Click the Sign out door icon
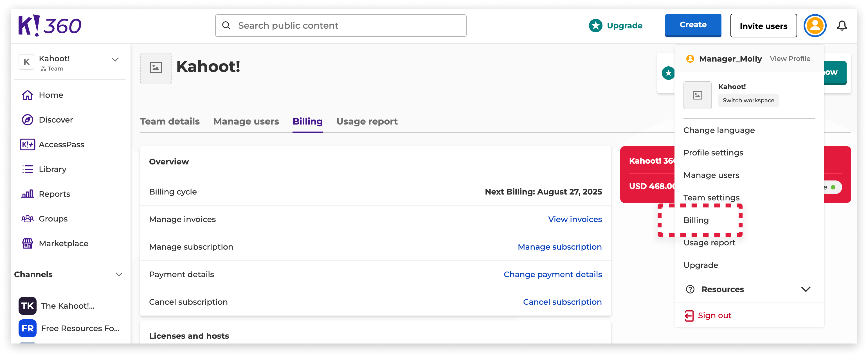This screenshot has height=357, width=868. (689, 316)
